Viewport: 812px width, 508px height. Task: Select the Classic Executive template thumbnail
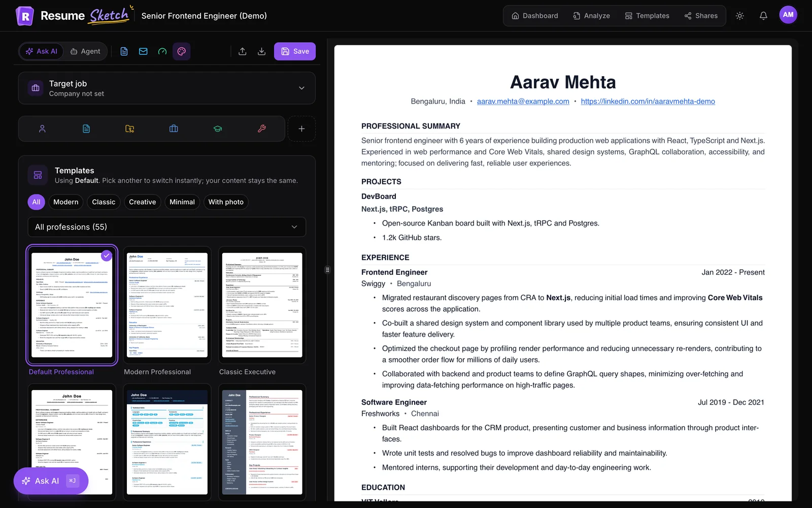pyautogui.click(x=262, y=305)
